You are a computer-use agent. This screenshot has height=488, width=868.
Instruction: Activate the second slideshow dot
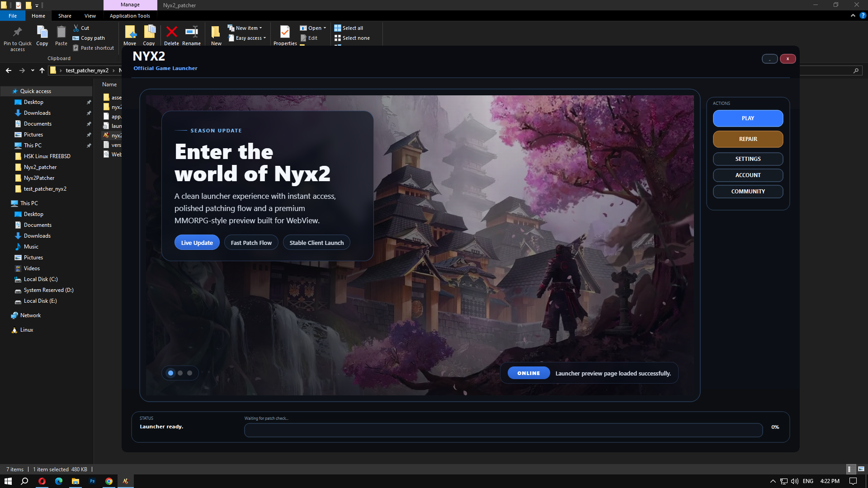point(180,373)
